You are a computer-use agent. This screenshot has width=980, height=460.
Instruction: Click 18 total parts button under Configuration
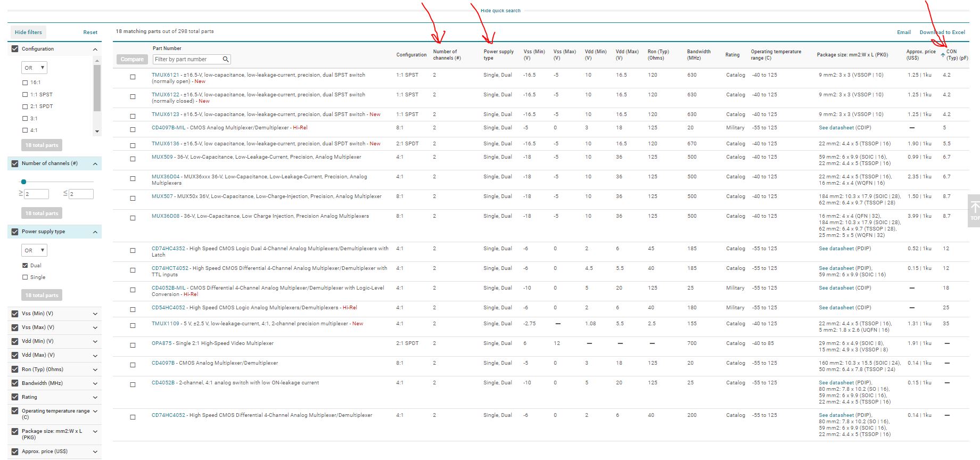tap(42, 145)
